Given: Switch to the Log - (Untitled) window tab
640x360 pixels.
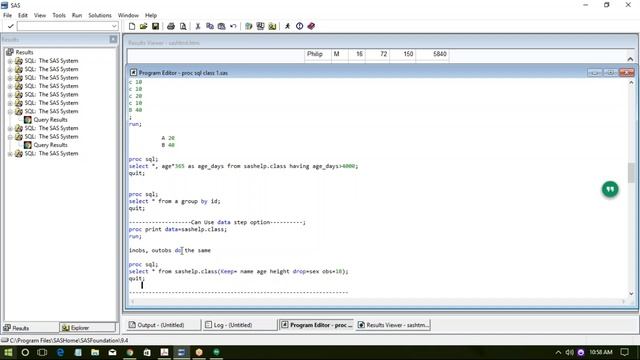Looking at the screenshot, I should tap(240, 325).
